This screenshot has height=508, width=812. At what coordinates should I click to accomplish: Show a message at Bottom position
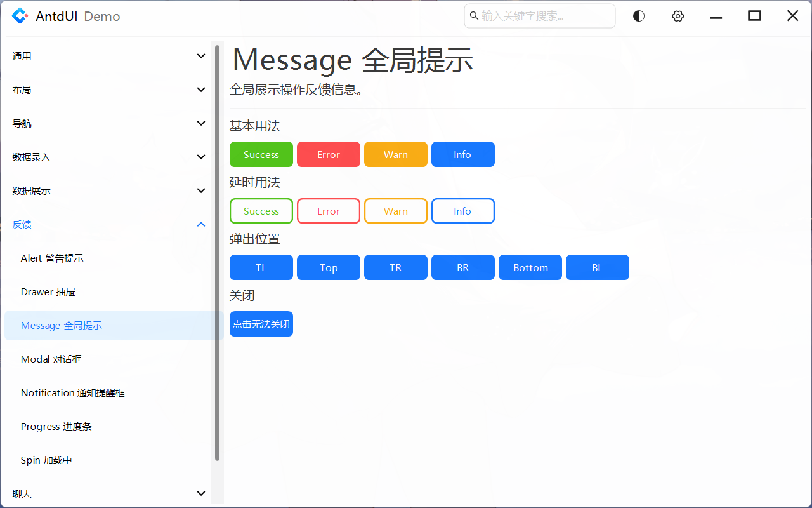530,267
